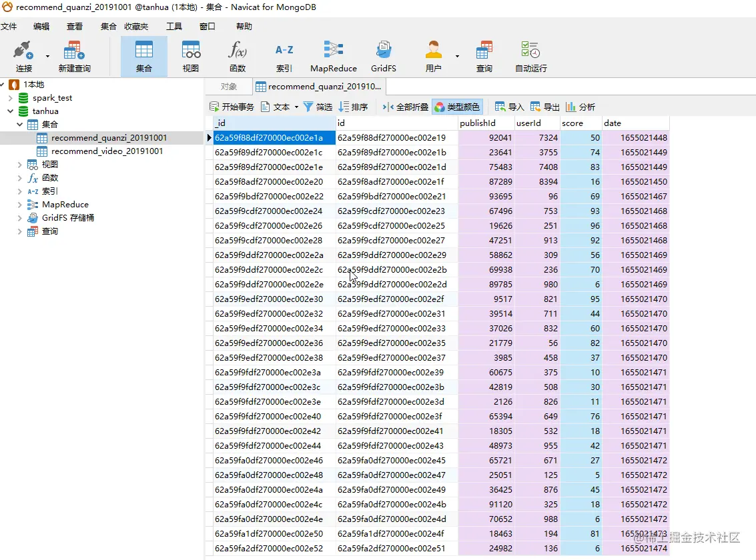Screen dimensions: 756x560
Task: Toggle 类型颜色 type color
Action: coord(457,107)
